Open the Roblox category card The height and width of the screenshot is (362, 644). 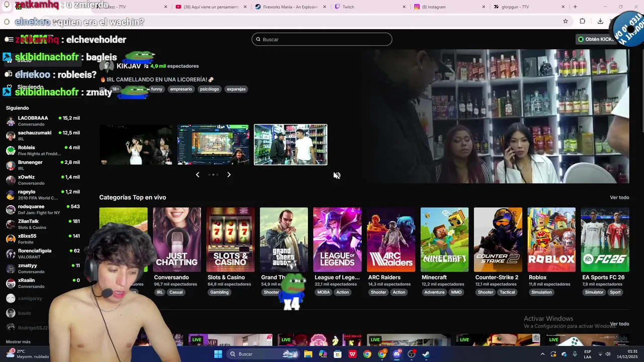coord(551,239)
